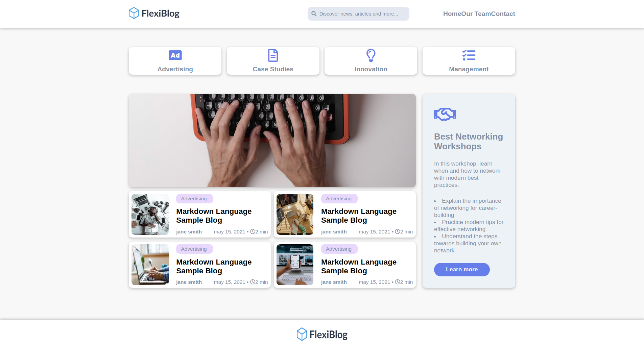Open the typewriter hands featured image
Screen dimensions: 644x348
(272, 141)
